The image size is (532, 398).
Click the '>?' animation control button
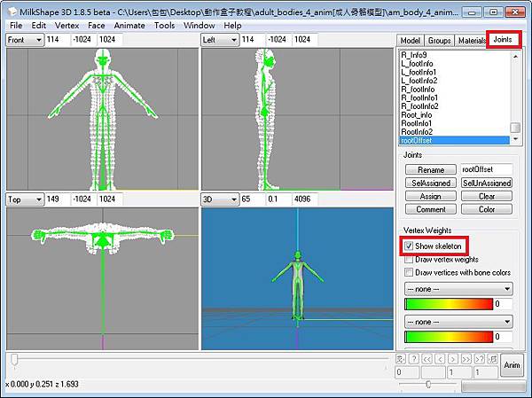479,359
